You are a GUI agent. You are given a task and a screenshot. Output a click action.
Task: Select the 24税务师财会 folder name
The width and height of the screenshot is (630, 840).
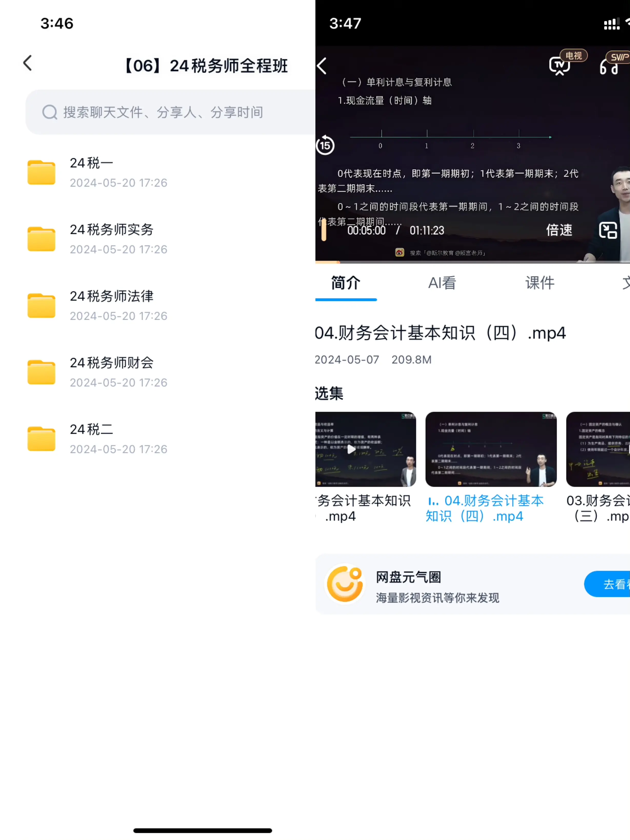112,363
